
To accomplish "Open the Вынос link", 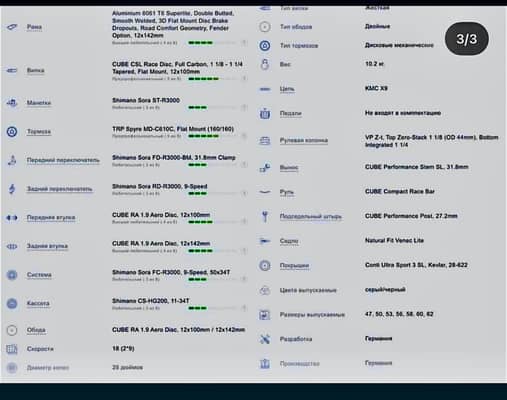I will click(x=289, y=168).
